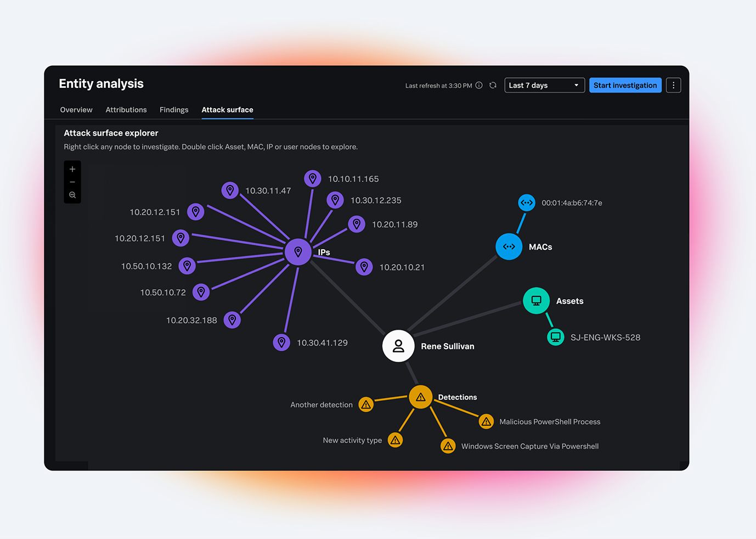Viewport: 756px width, 539px height.
Task: Click the MACs network node icon
Action: 509,246
